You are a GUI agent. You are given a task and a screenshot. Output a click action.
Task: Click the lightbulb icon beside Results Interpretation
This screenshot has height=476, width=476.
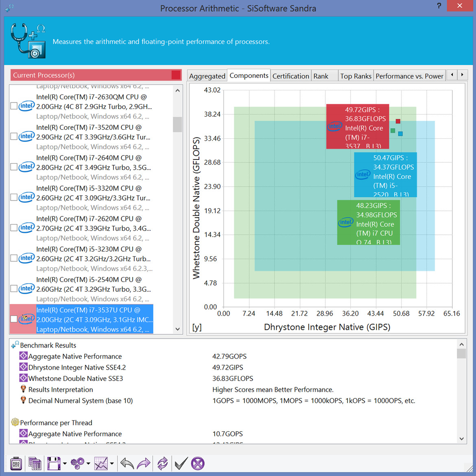(23, 389)
